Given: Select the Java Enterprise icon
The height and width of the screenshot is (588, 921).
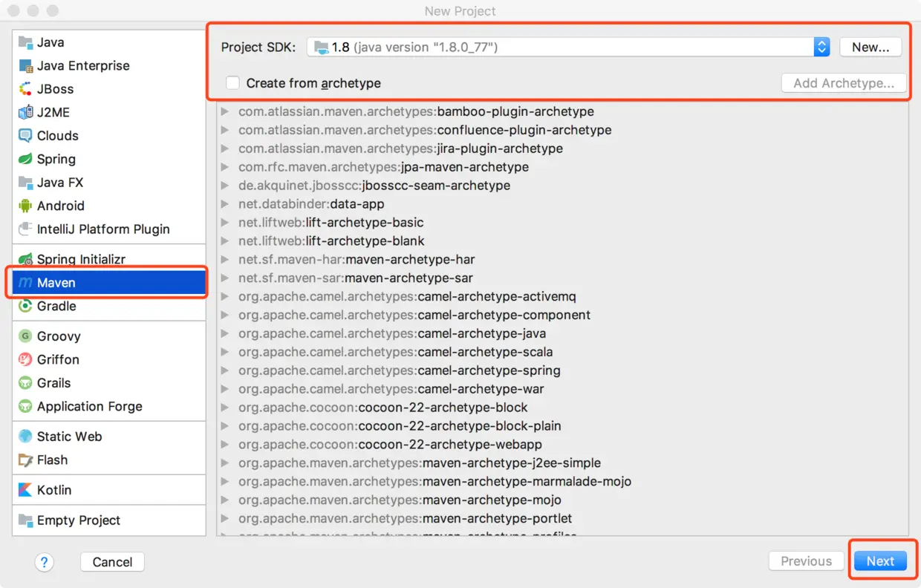Looking at the screenshot, I should coord(25,65).
